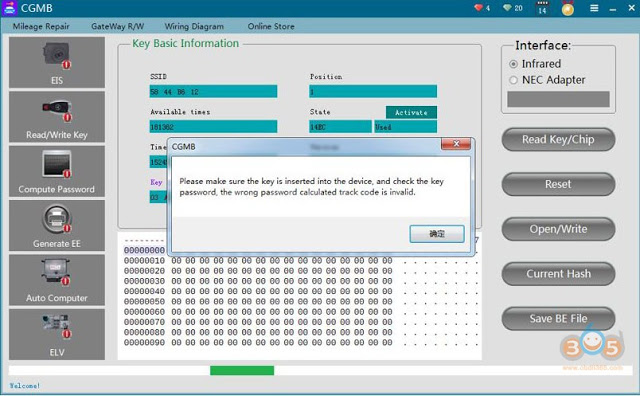
Task: Open the Compute Password tool
Action: [57, 171]
